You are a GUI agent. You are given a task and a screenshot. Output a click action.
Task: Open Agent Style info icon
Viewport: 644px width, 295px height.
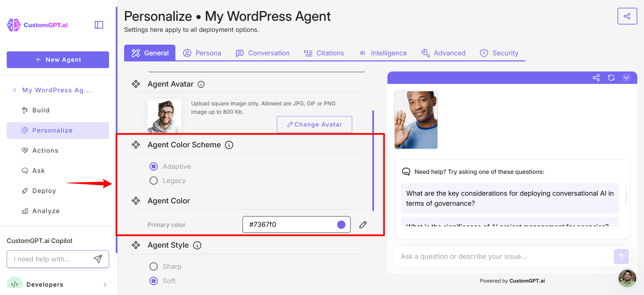pyautogui.click(x=198, y=245)
